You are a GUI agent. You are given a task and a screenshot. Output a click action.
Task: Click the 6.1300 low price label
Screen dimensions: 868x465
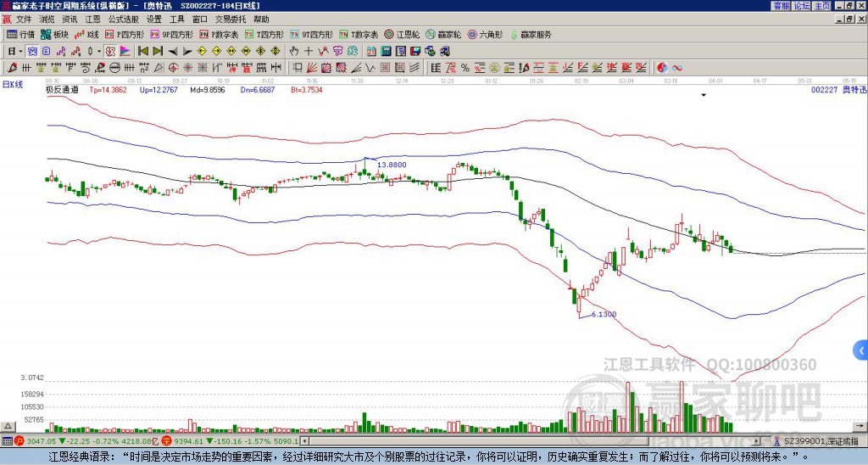604,314
